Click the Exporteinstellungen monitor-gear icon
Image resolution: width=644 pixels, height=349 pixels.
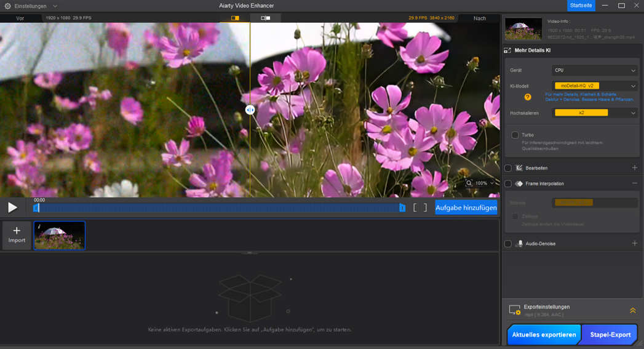coord(515,310)
